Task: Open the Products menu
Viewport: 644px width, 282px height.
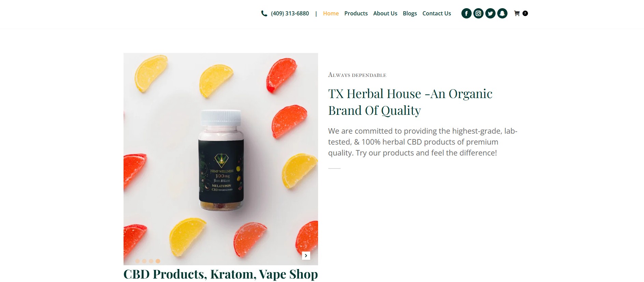Action: pos(356,13)
